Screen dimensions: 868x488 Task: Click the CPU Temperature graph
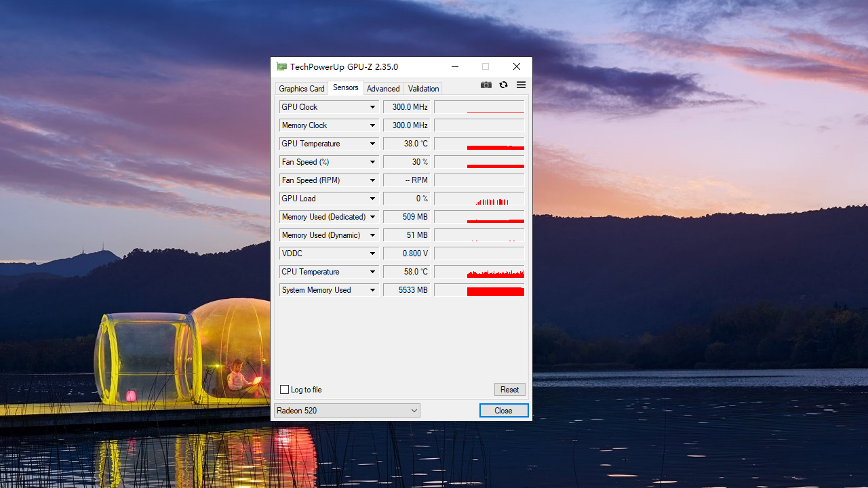[479, 271]
